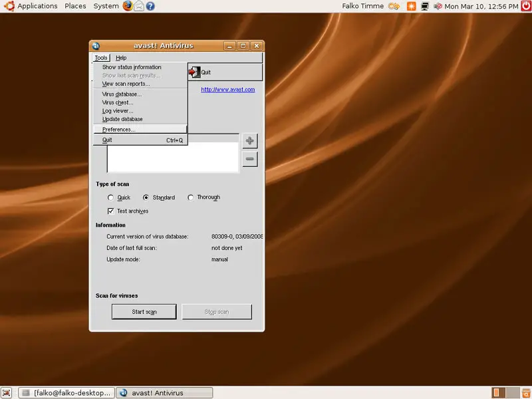Click the red power button icon
Screen dimensions: 532x399
[x=526, y=6]
